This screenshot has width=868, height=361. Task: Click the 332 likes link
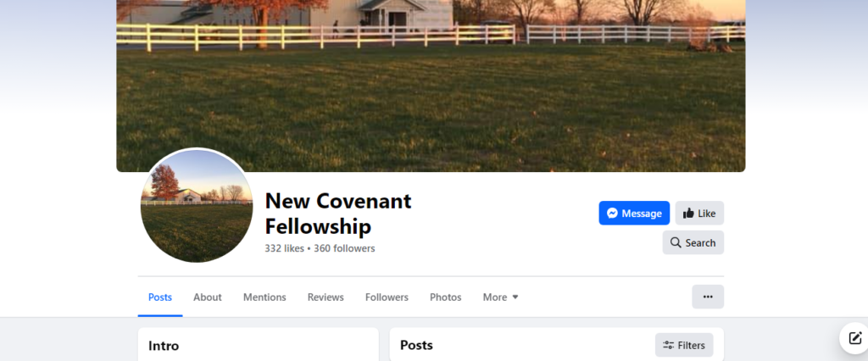[x=285, y=248]
